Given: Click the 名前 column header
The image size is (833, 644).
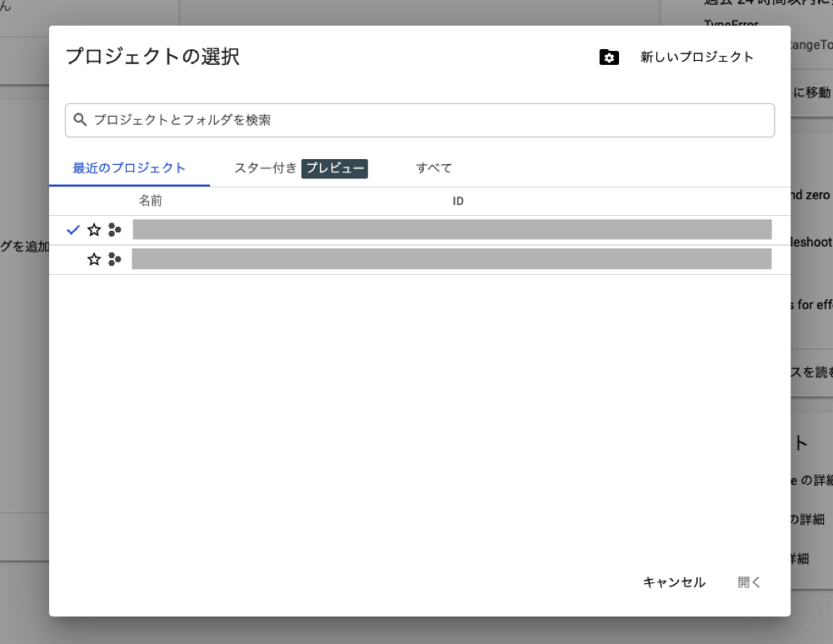Looking at the screenshot, I should click(x=152, y=201).
